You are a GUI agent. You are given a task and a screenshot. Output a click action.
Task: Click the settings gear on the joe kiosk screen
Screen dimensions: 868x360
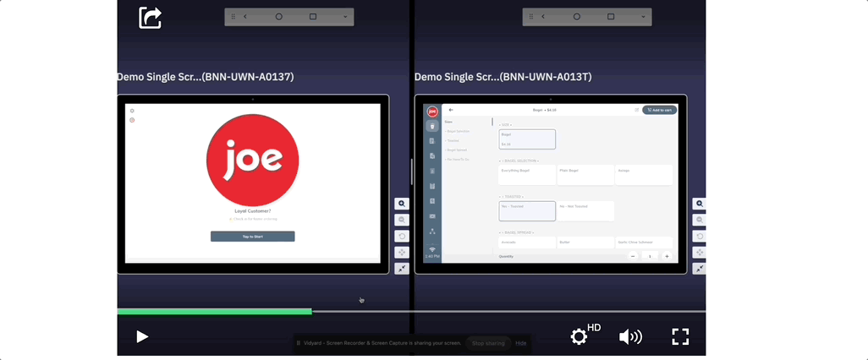[x=132, y=111]
